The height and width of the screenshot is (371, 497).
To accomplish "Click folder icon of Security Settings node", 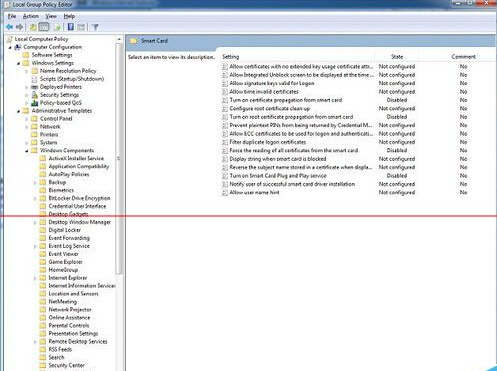I will pos(34,95).
